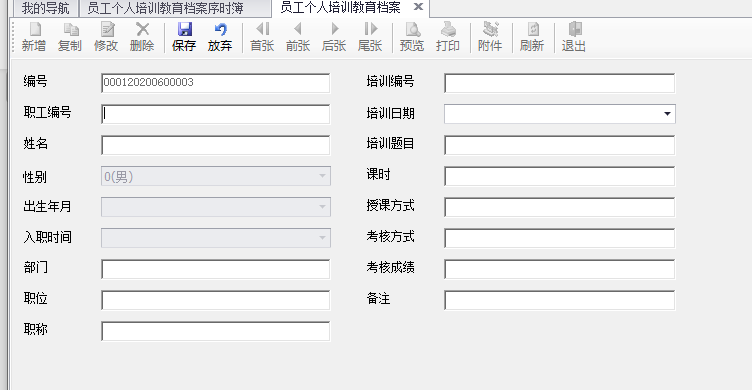
Task: Click the 复制 (Copy) toolbar icon
Action: click(71, 29)
